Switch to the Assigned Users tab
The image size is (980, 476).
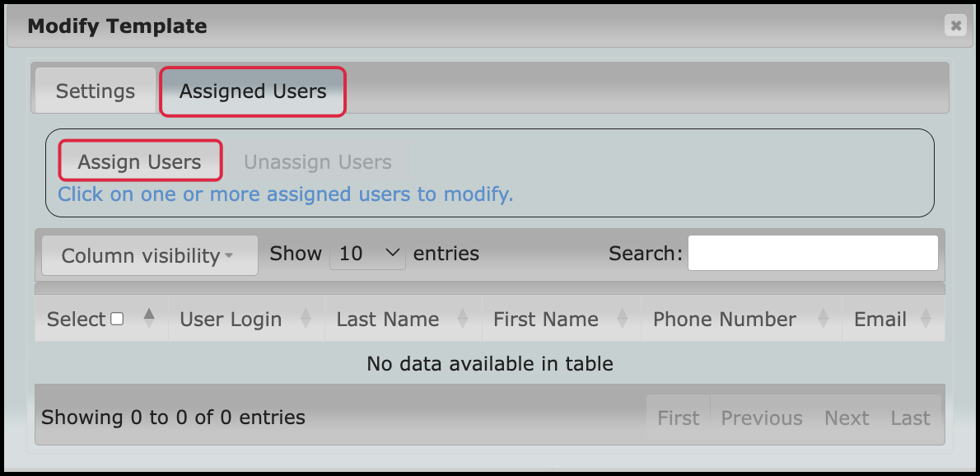tap(253, 91)
